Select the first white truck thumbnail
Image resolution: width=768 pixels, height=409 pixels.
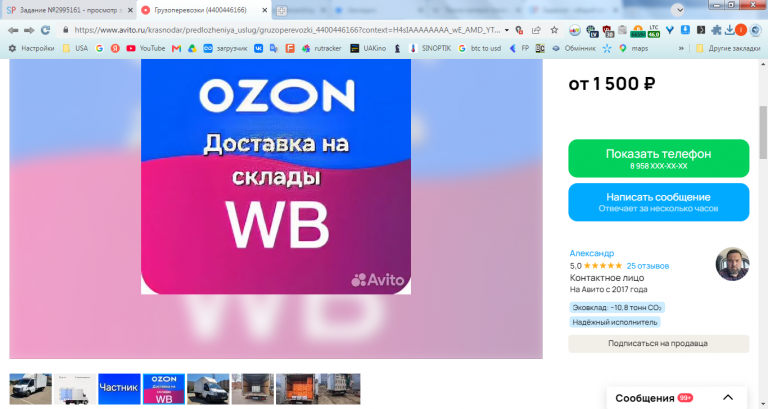(30, 389)
